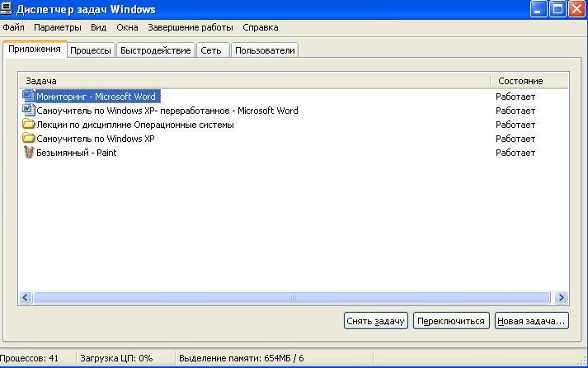Image resolution: width=588 pixels, height=368 pixels.
Task: Open the Окна menu
Action: pyautogui.click(x=127, y=27)
